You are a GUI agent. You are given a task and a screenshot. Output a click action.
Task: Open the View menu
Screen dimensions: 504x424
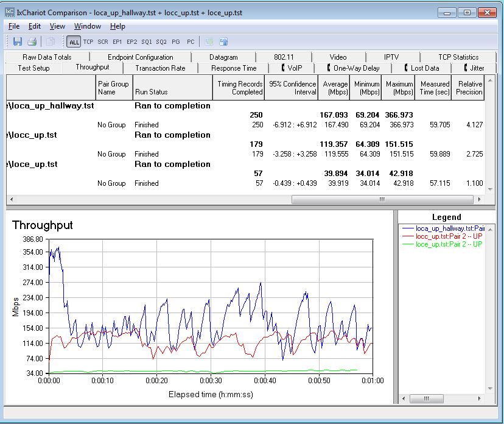57,26
